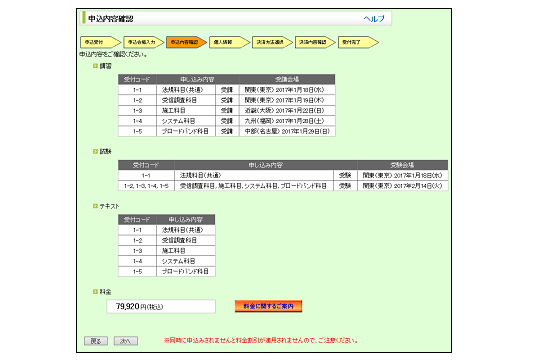Click 関東(東京) 2017年2月14日(火) exam venue
Image resolution: width=543 pixels, height=361 pixels.
coord(402,186)
